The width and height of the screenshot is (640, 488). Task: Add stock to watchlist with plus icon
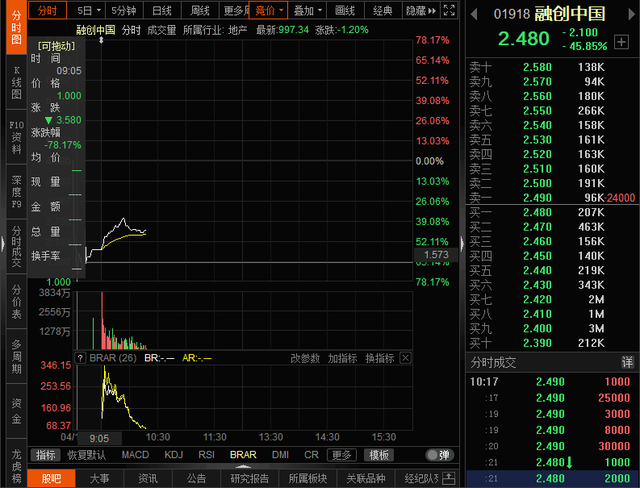click(621, 42)
